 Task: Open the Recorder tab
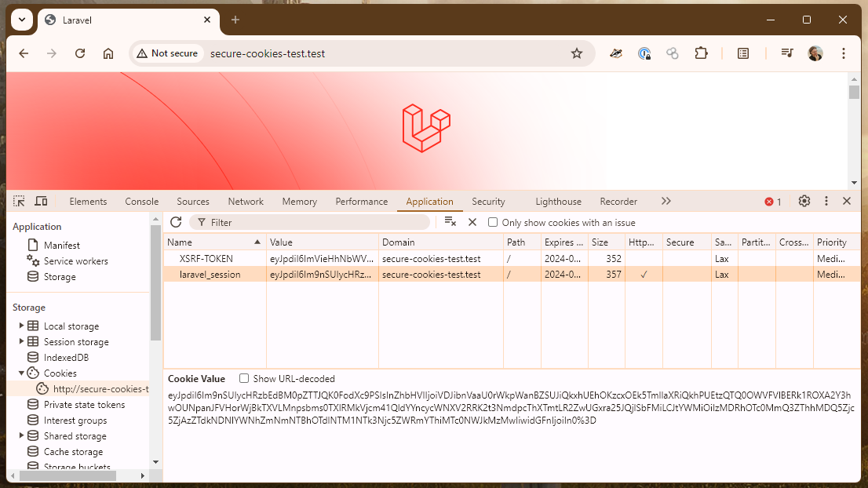pyautogui.click(x=618, y=202)
